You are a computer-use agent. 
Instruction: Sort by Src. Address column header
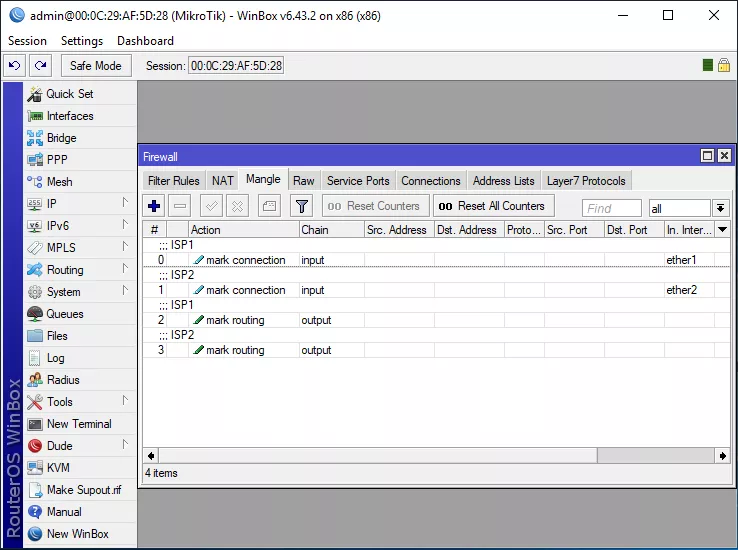point(400,230)
